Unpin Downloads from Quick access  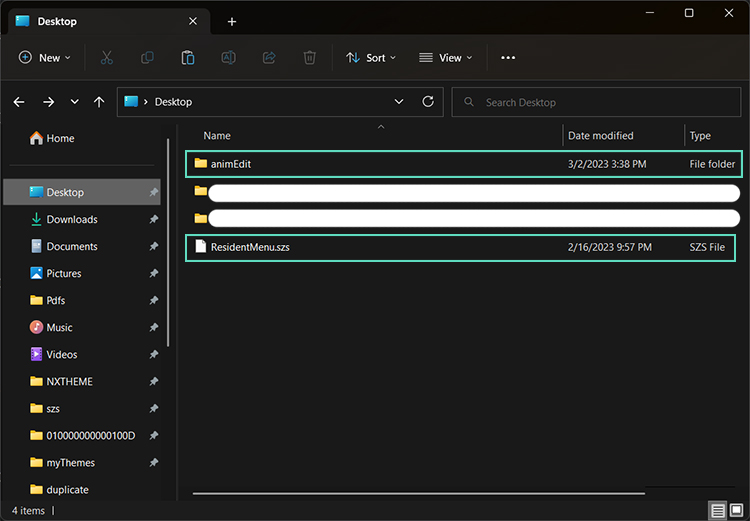(153, 219)
